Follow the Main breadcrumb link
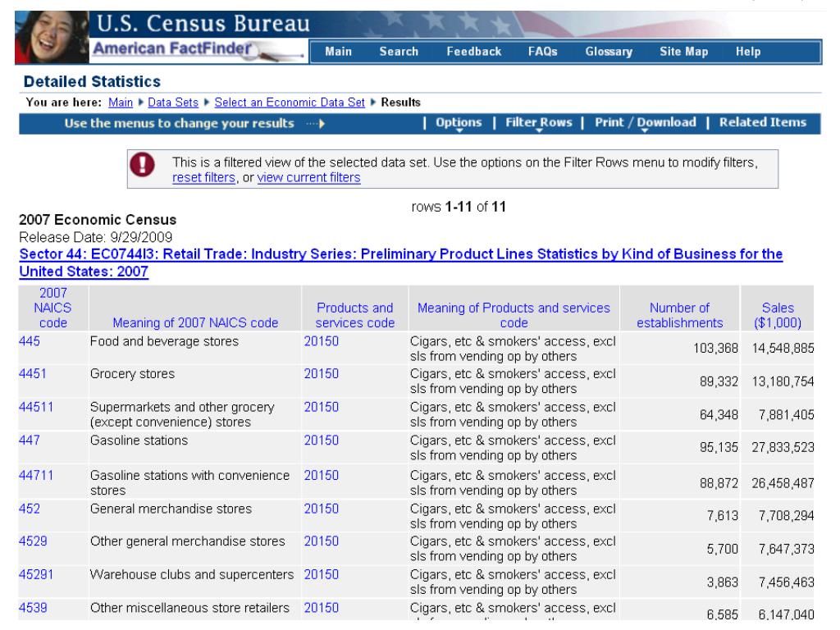The height and width of the screenshot is (630, 840). pos(121,103)
